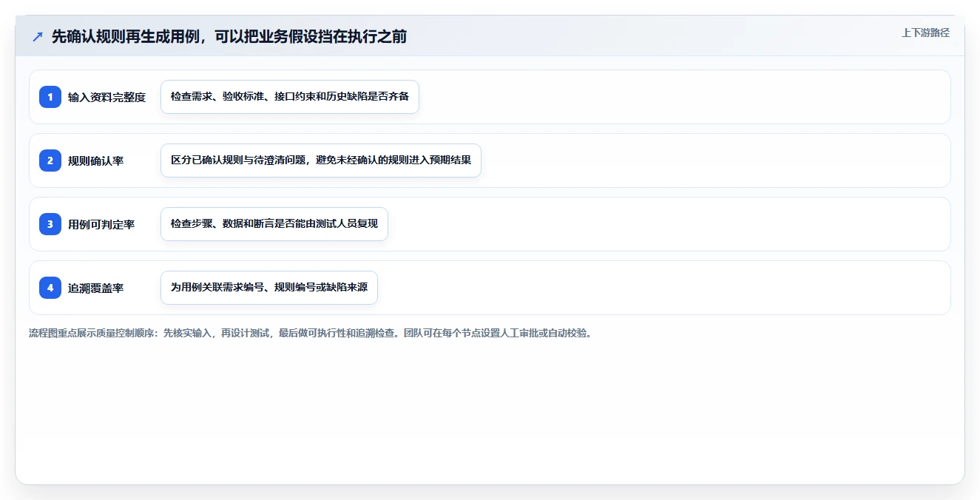Click the box 检查需求、验收标准、接口约束和历史缺陷是否齐备
The width and height of the screenshot is (980, 500).
(x=290, y=97)
